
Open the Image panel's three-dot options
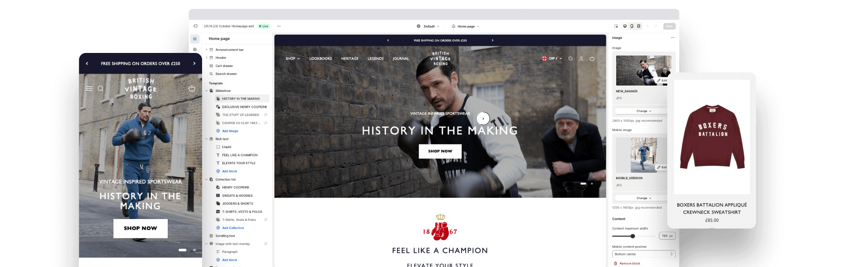pyautogui.click(x=673, y=38)
